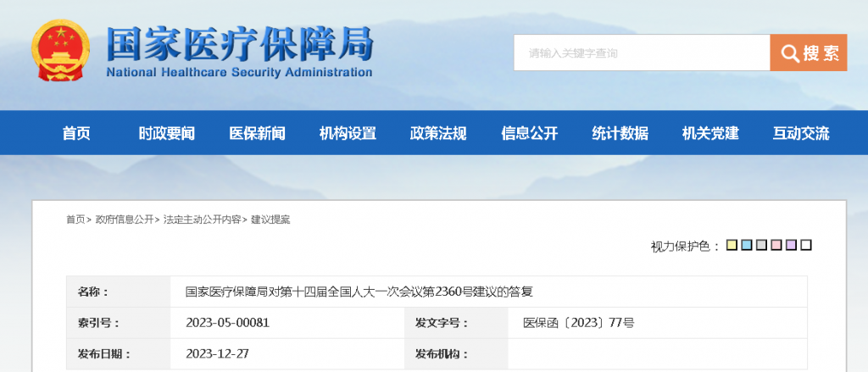The width and height of the screenshot is (868, 372).
Task: Click the National Healthcare Security Administration subtitle
Action: coord(239,73)
